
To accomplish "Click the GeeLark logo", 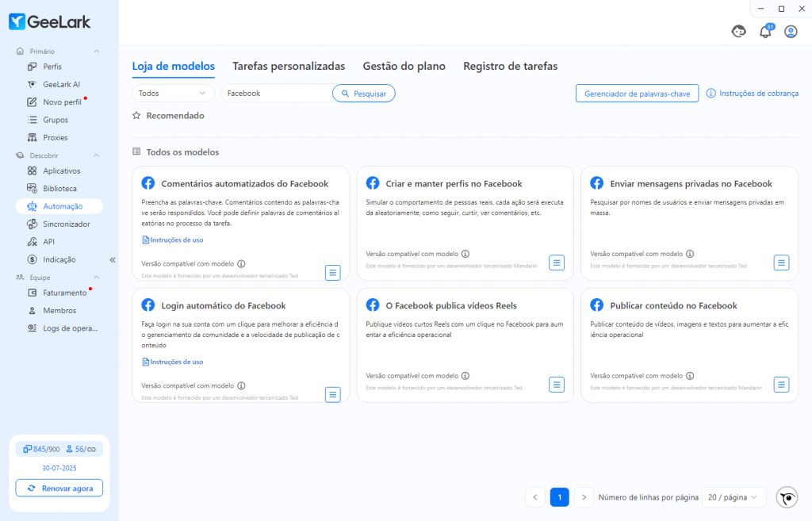I will [x=50, y=21].
